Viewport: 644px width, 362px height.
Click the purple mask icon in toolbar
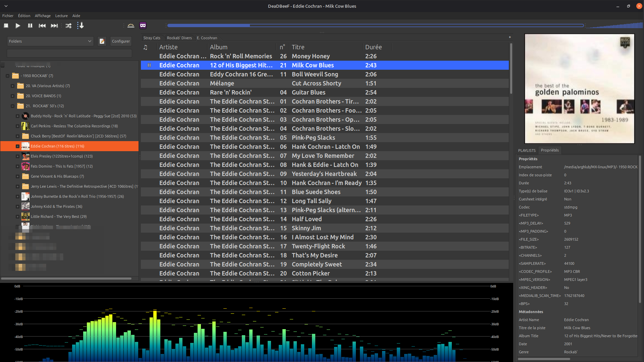click(143, 25)
